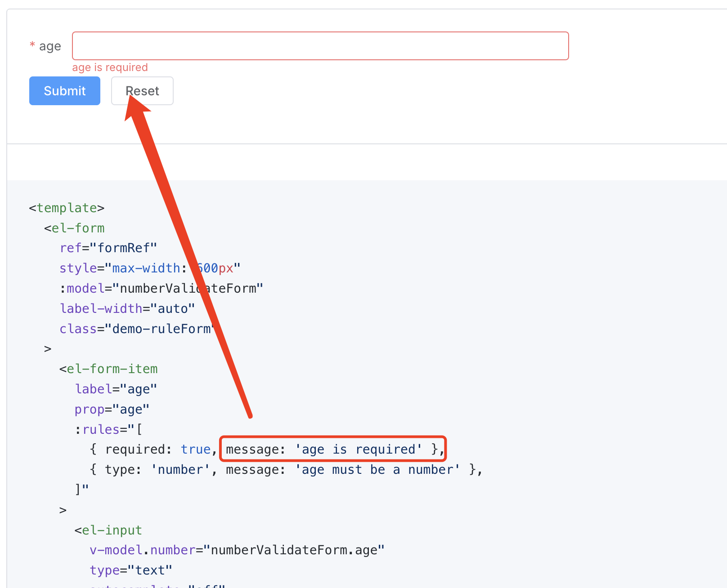The width and height of the screenshot is (727, 588).
Task: Click the <el-input tag in code
Action: [108, 530]
